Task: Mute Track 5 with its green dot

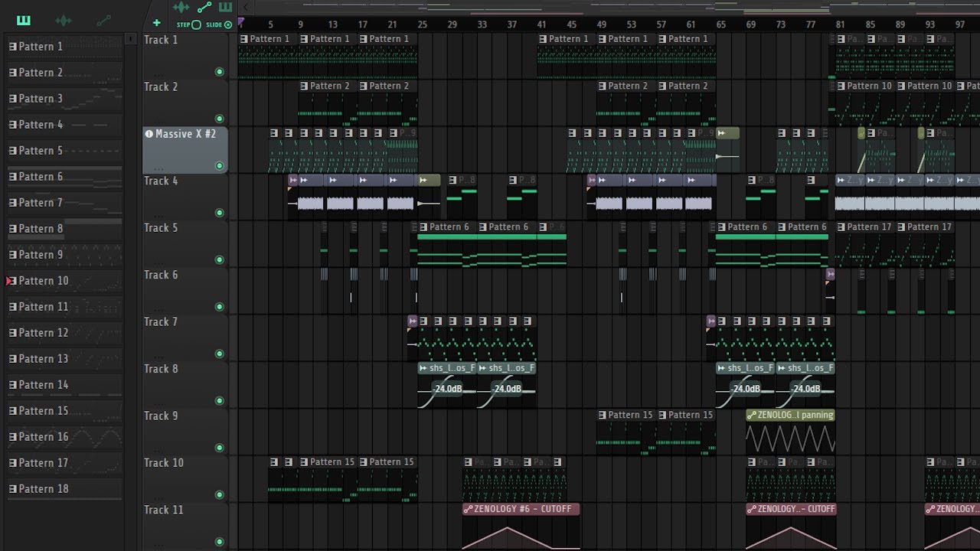Action: 220,260
